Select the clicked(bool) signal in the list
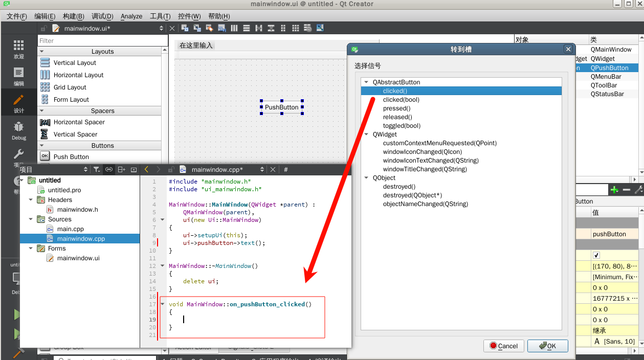 pyautogui.click(x=401, y=100)
